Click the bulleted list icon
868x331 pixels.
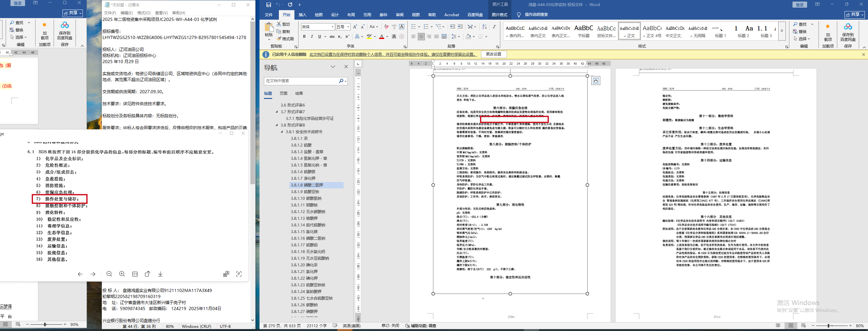413,27
